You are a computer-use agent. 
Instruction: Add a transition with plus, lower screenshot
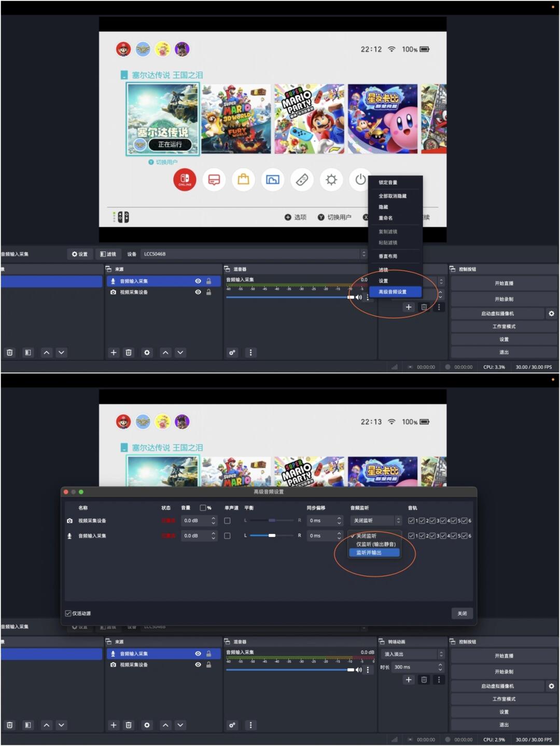409,680
